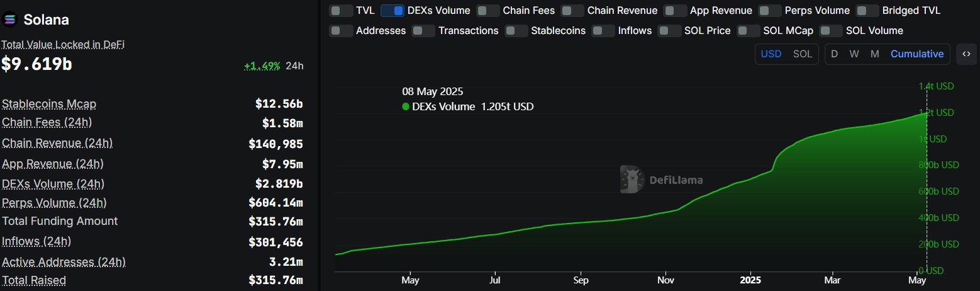Click the Jul x-axis label
The image size is (980, 291).
pos(495,280)
